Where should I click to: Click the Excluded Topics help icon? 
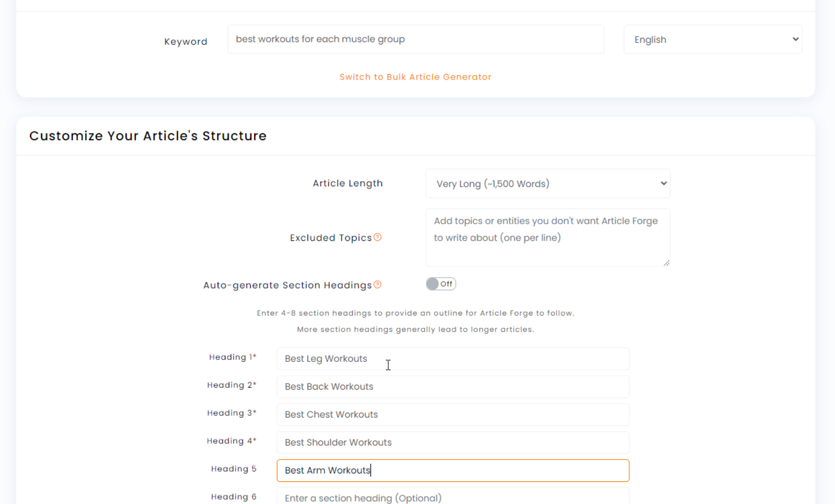point(378,237)
